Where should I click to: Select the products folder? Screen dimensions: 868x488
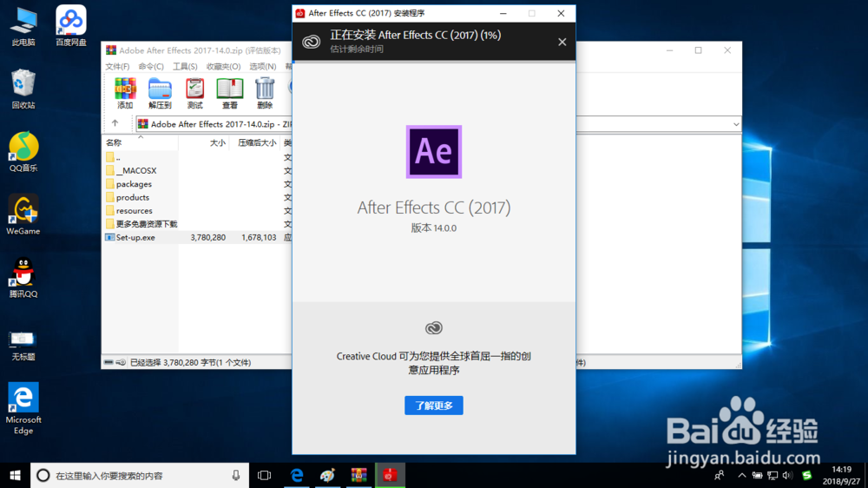[133, 197]
